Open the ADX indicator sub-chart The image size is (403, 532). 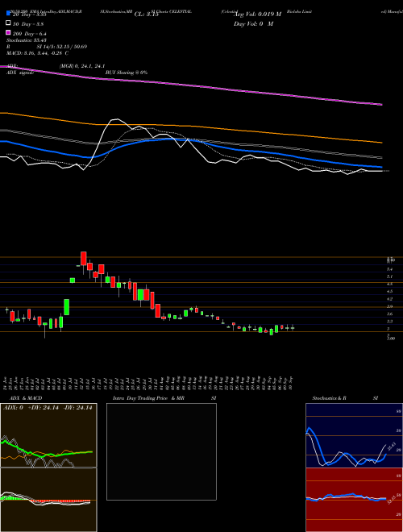pyautogui.click(x=48, y=435)
